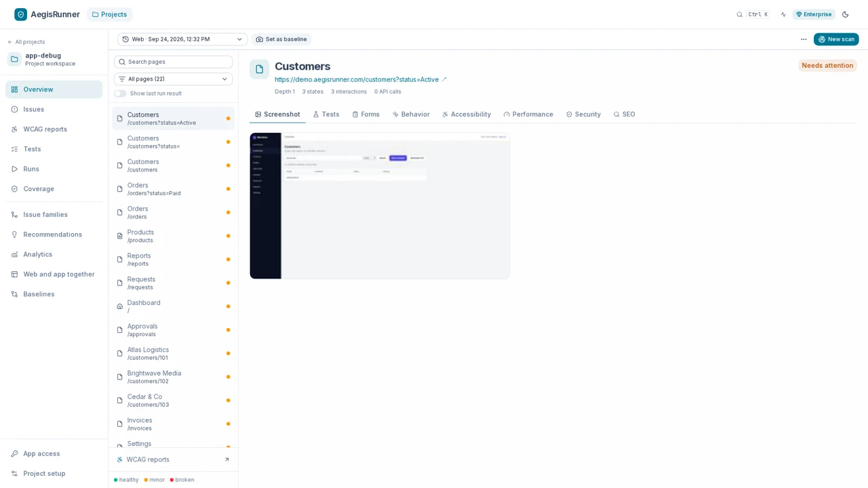Viewport: 868px width, 488px height.
Task: Click the activity pulse icon in header
Action: click(783, 14)
